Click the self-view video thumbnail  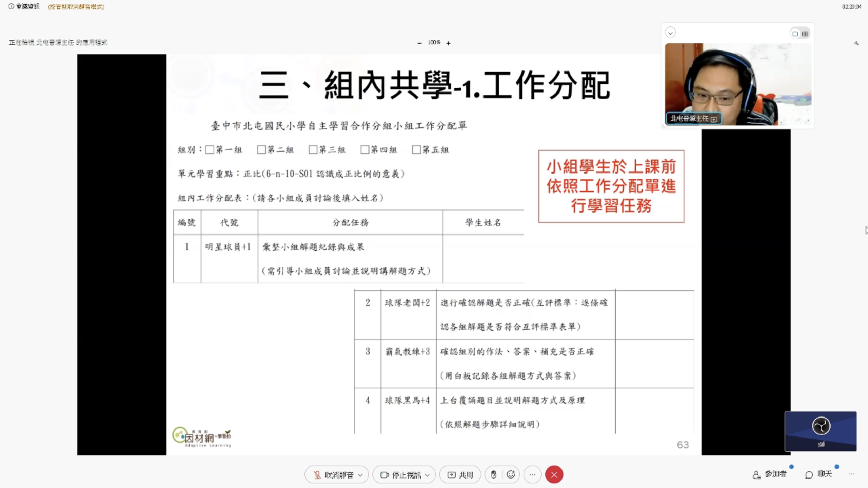821,431
